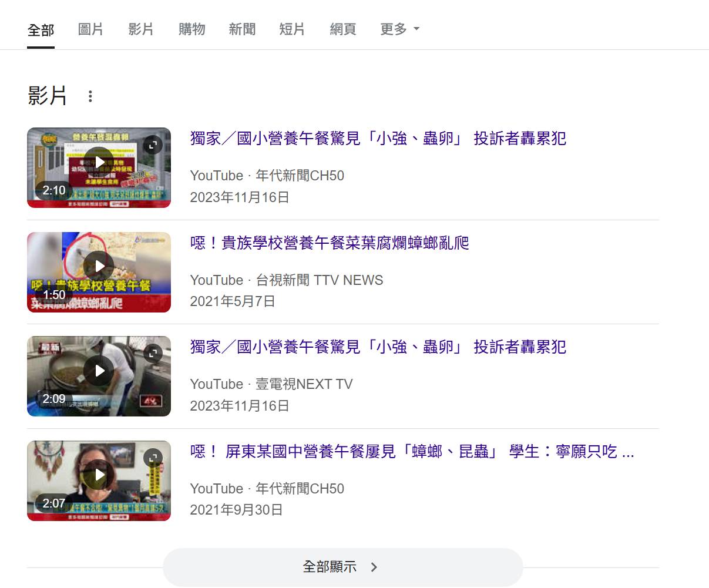Click the text YouTube · 台視新聞 TTV NEWS
Viewport: 709px width, 588px height.
click(287, 280)
